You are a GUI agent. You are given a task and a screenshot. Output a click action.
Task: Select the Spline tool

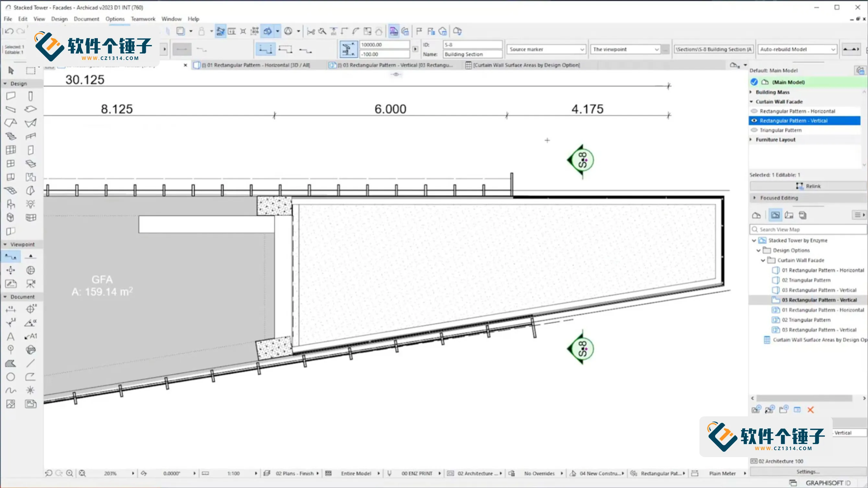11,390
